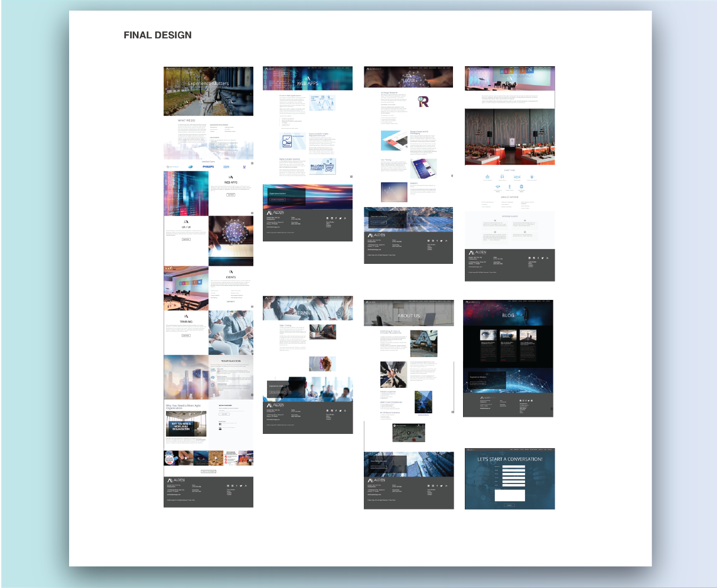This screenshot has height=588, width=717.
Task: Open the joined hands photo on About Us
Action: click(393, 375)
